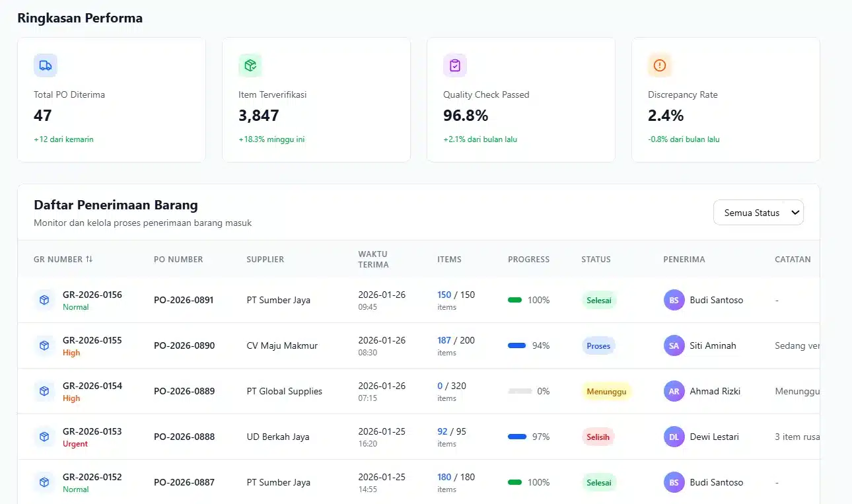Click the 94% progress bar
The height and width of the screenshot is (504, 852).
516,345
